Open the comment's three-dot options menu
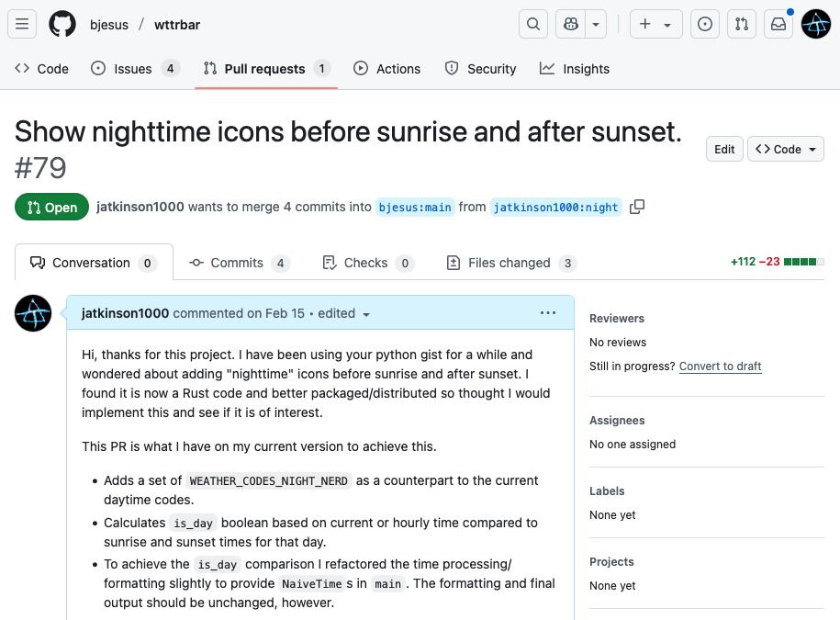 [548, 313]
